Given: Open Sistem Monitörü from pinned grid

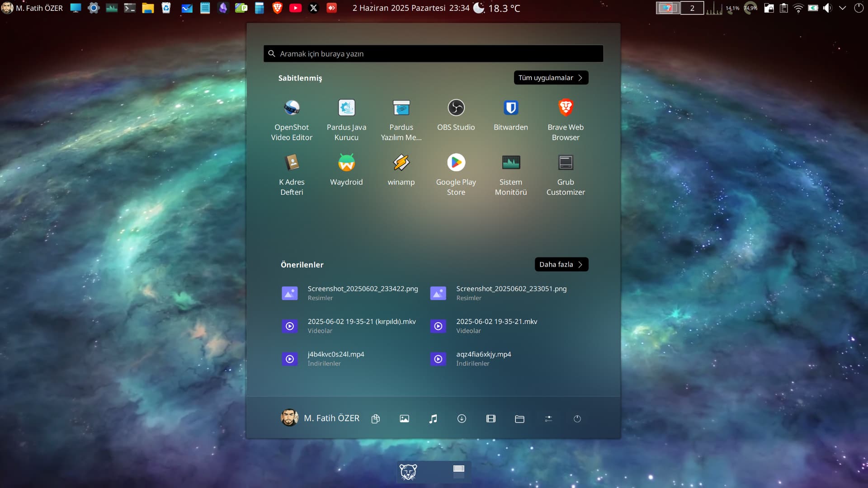Looking at the screenshot, I should tap(511, 174).
